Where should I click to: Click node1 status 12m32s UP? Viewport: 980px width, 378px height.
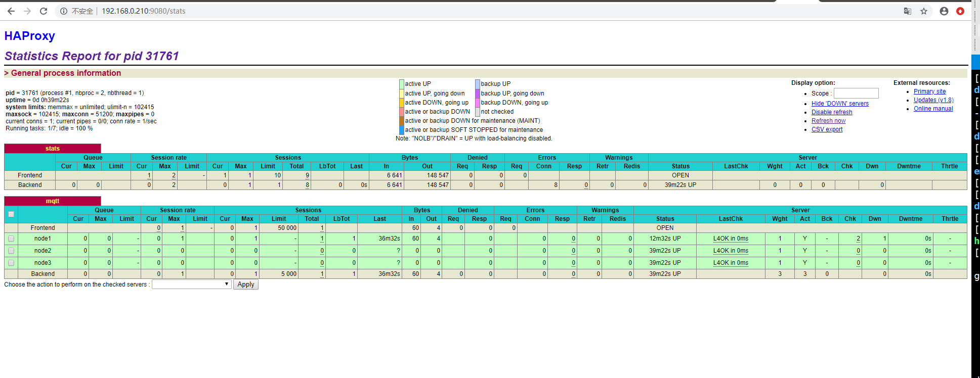[665, 239]
